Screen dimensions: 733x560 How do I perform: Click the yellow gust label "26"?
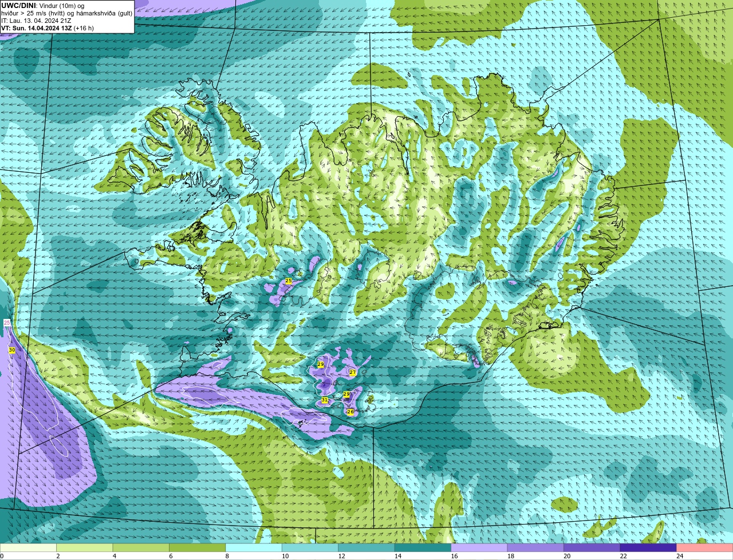(350, 412)
